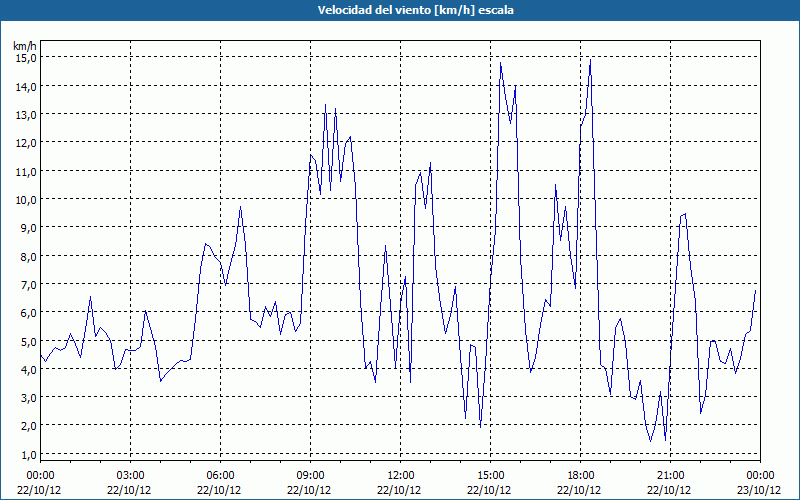Pick the "10,0" wind speed tick label

pyautogui.click(x=26, y=199)
